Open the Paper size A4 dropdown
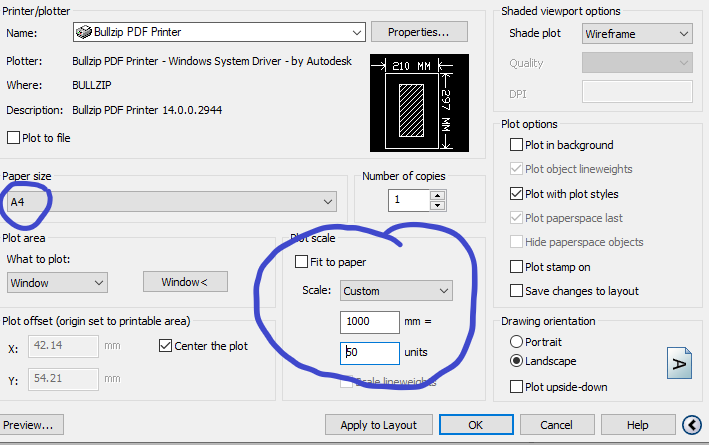The image size is (709, 445). point(171,202)
